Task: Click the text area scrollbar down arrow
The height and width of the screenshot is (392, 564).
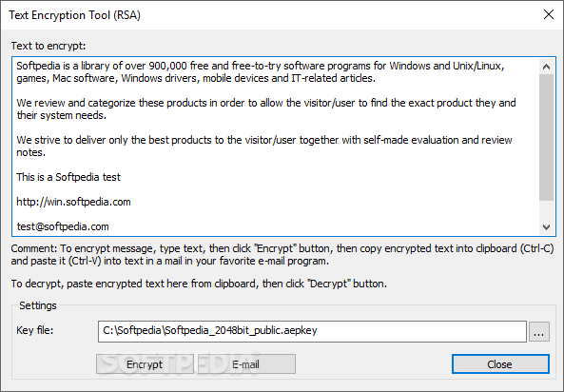Action: 546,227
